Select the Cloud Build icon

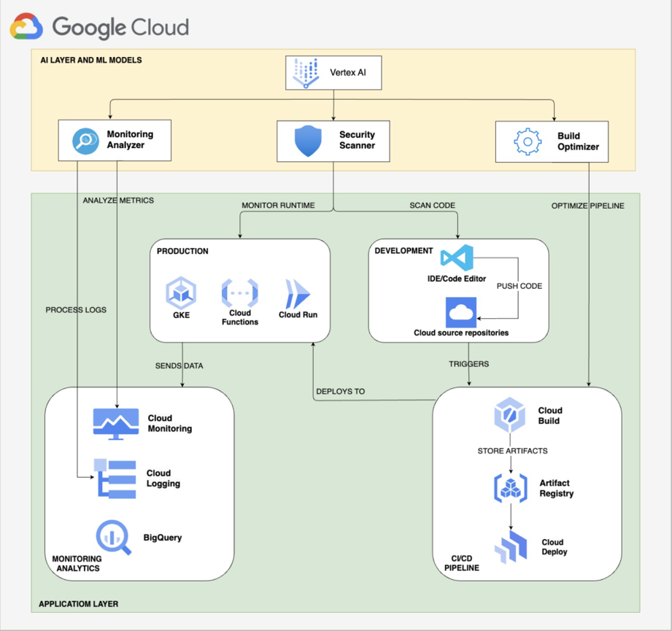click(x=509, y=415)
